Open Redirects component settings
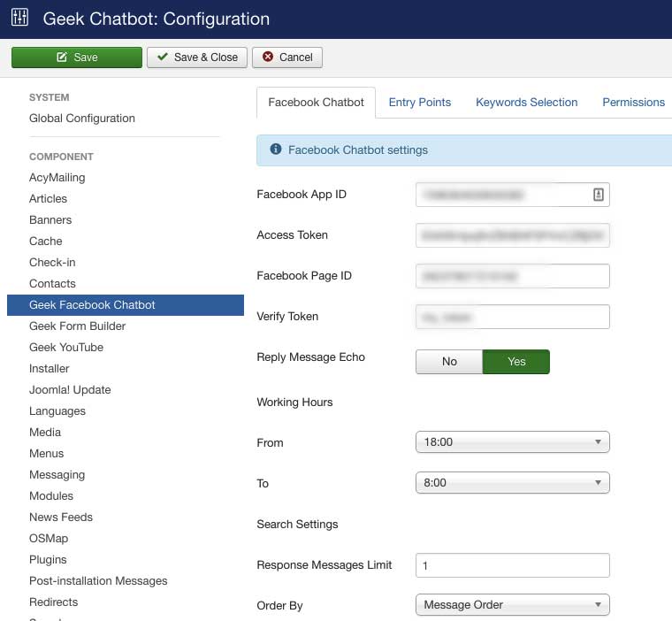 [53, 602]
